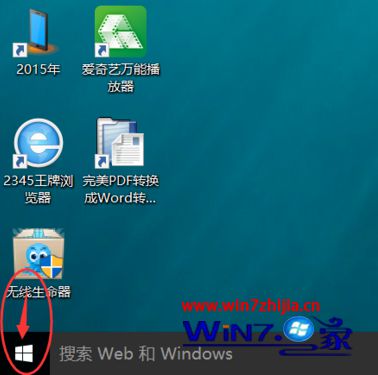Select the 2015年 phone shortcut icon

click(36, 32)
